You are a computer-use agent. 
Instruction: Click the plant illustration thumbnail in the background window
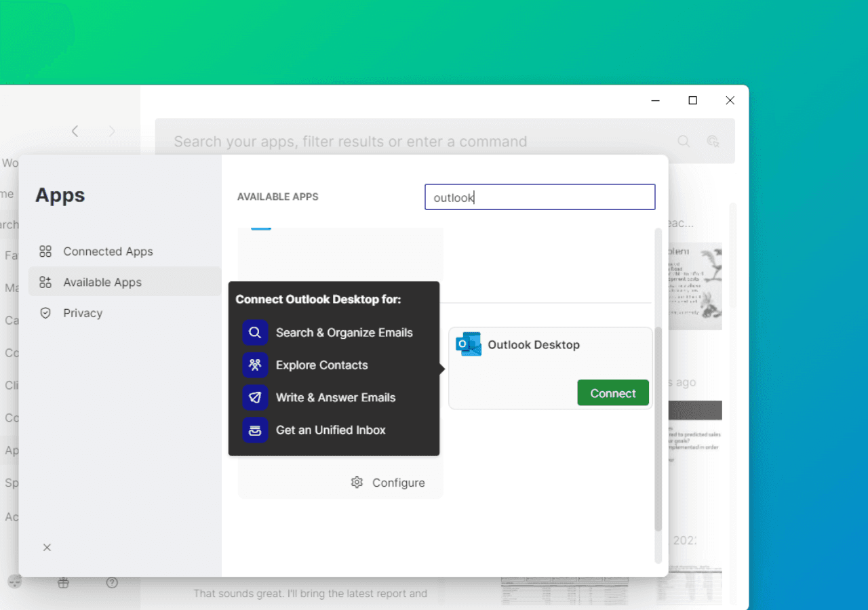tap(694, 286)
